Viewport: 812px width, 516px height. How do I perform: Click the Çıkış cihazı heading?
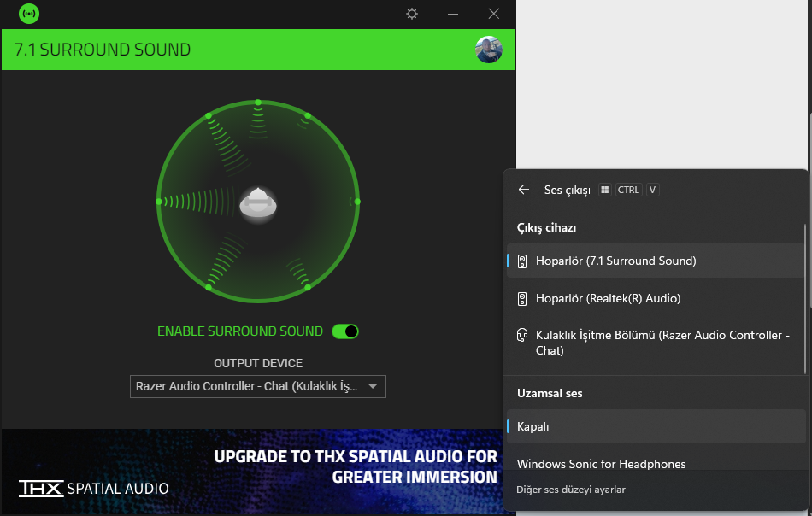(x=546, y=228)
